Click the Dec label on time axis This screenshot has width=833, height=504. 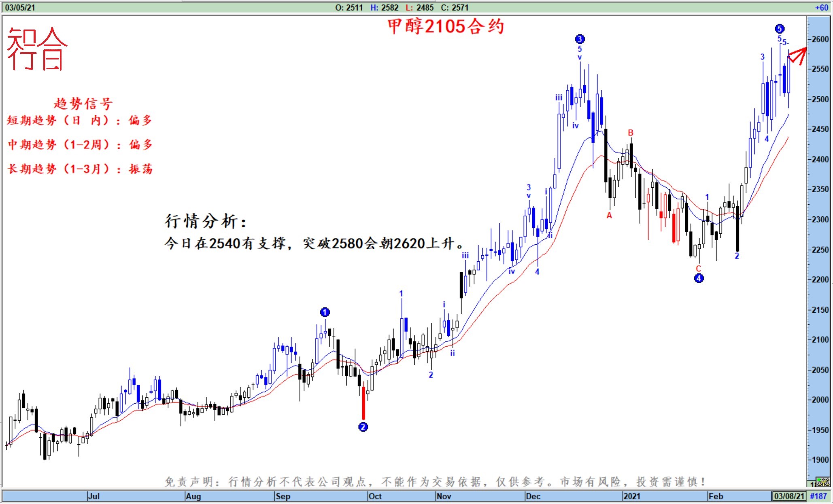coord(533,496)
